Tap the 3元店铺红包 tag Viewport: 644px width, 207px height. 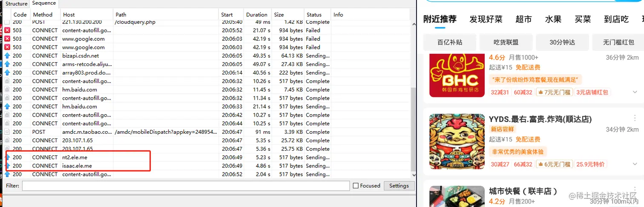(593, 92)
